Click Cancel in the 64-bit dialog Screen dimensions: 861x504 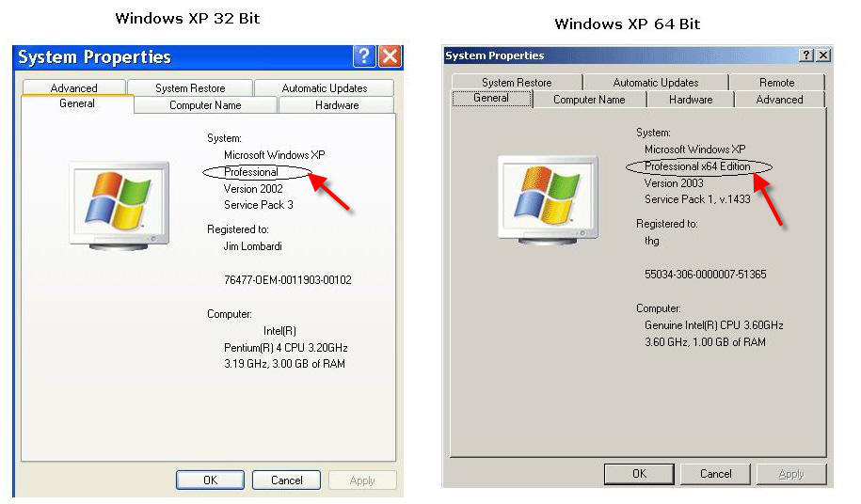click(715, 474)
